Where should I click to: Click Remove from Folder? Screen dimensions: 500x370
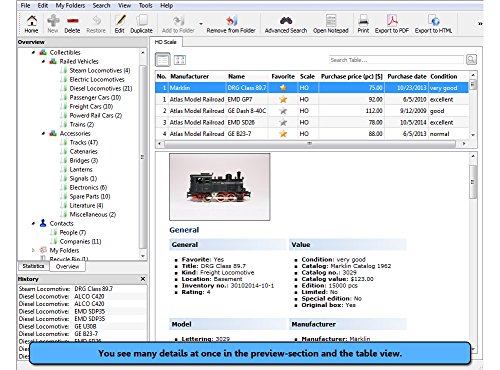231,24
